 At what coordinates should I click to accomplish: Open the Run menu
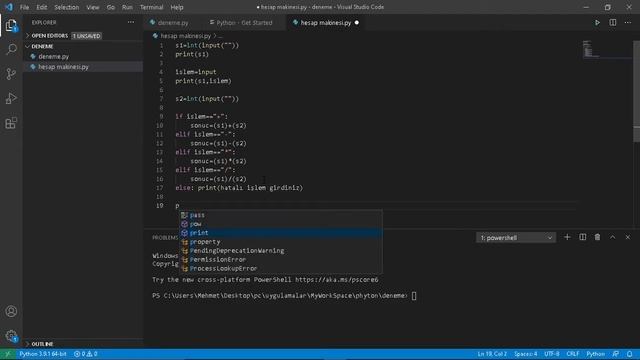pyautogui.click(x=127, y=7)
